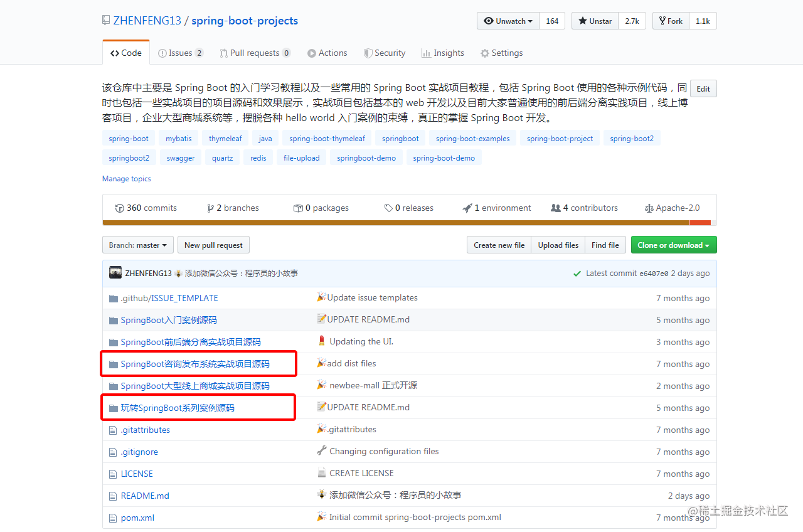The height and width of the screenshot is (532, 803).
Task: Click Create new file button
Action: [499, 245]
